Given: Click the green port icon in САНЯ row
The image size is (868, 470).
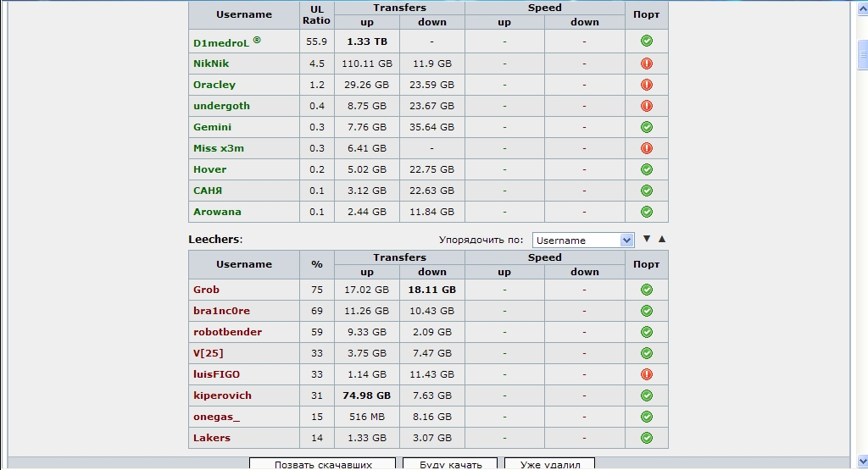Looking at the screenshot, I should click(646, 191).
